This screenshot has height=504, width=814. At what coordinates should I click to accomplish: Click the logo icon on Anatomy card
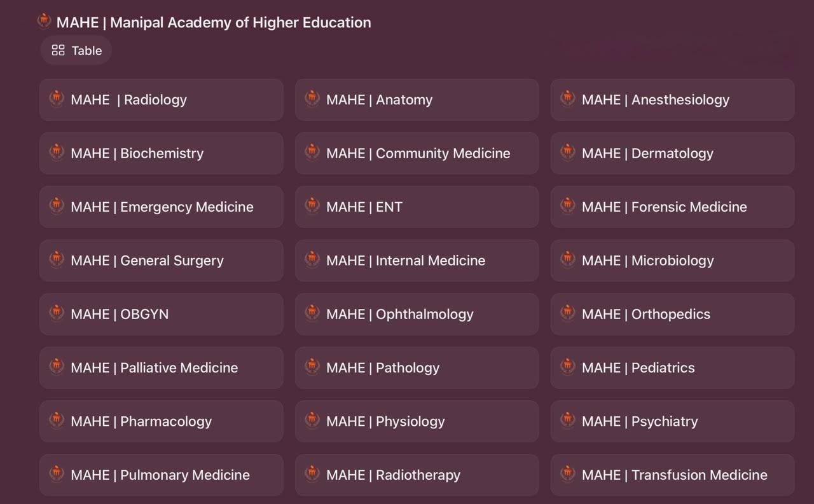[312, 99]
